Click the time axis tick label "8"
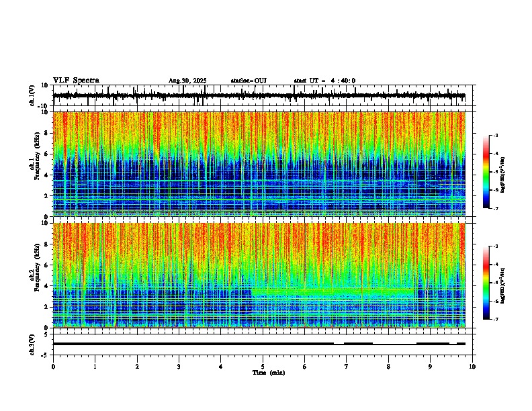Viewport: 532px width, 411px height. click(x=388, y=367)
